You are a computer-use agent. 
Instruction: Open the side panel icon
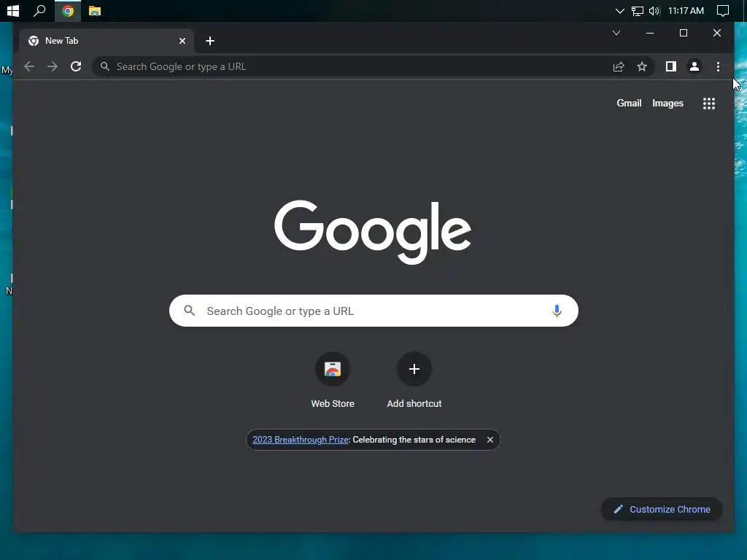point(671,66)
